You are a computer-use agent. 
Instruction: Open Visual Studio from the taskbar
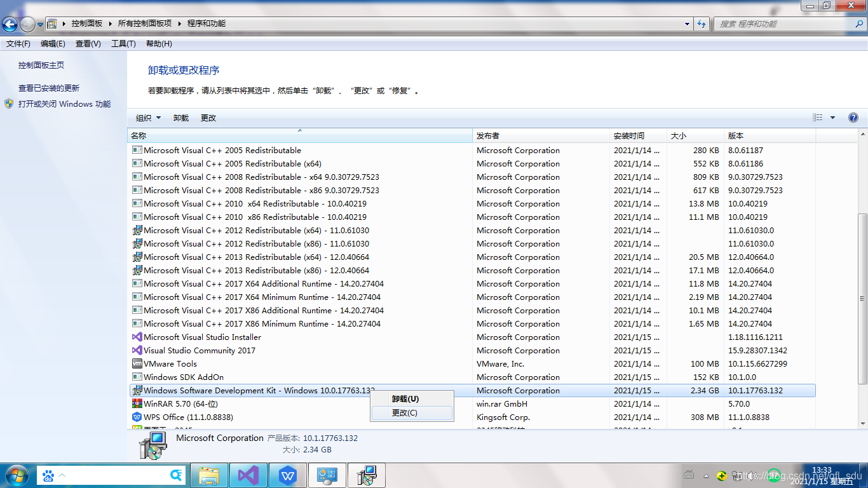pyautogui.click(x=248, y=475)
